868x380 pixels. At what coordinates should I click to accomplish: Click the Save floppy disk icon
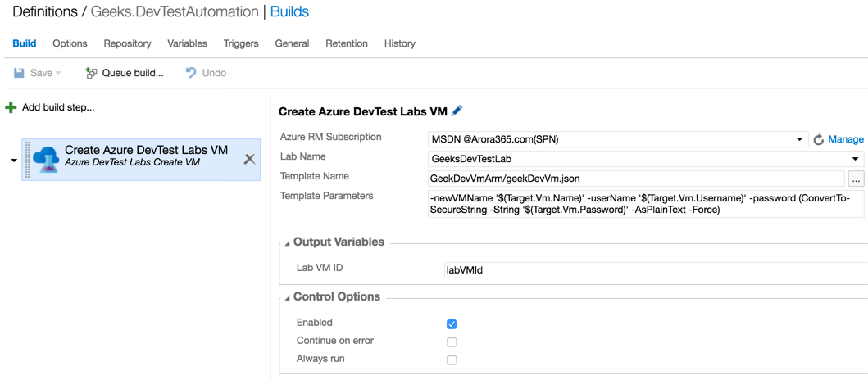coord(19,73)
